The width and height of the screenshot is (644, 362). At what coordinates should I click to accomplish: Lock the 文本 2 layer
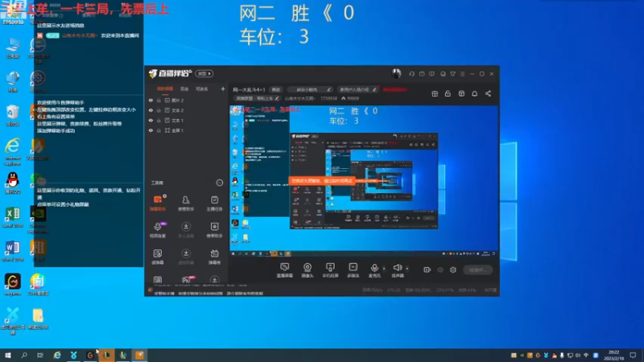point(159,110)
